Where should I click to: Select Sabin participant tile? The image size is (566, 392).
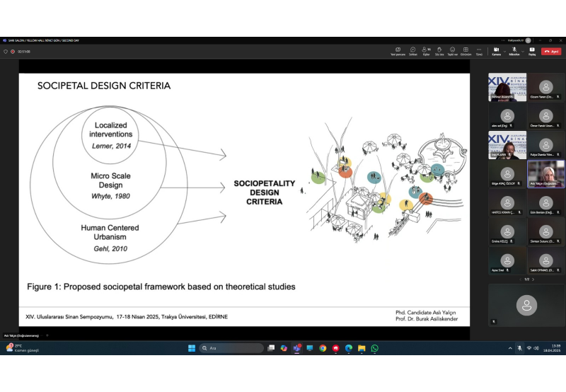(x=545, y=260)
